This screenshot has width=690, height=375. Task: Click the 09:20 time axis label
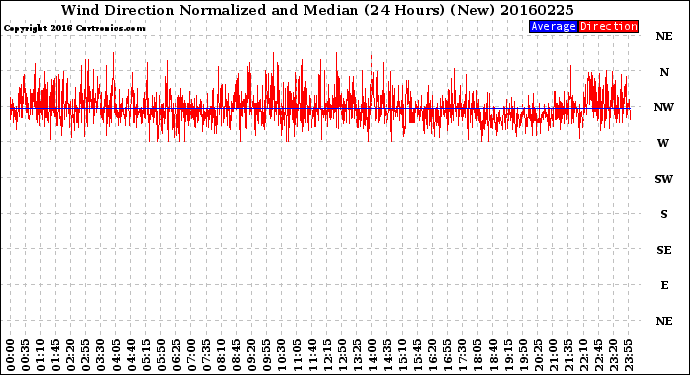pyautogui.click(x=252, y=355)
